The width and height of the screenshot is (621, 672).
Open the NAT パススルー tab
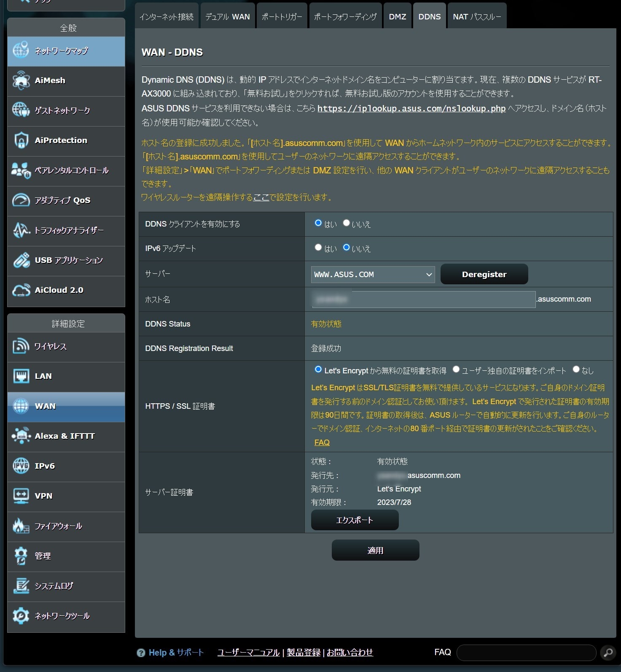[476, 17]
